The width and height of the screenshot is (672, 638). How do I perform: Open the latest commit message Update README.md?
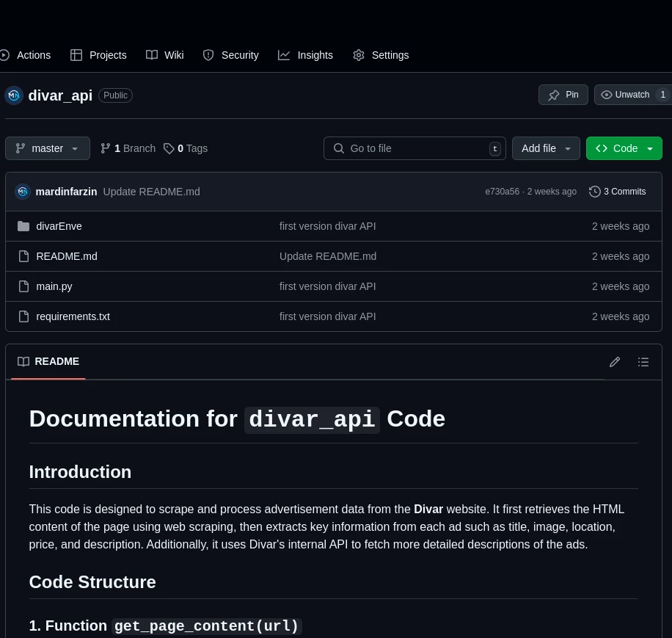click(x=152, y=192)
